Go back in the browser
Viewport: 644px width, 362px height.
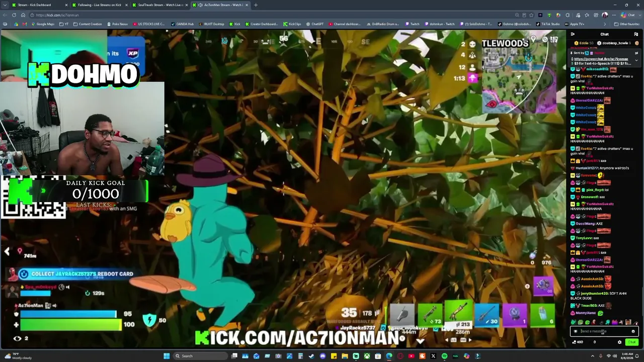(x=5, y=15)
